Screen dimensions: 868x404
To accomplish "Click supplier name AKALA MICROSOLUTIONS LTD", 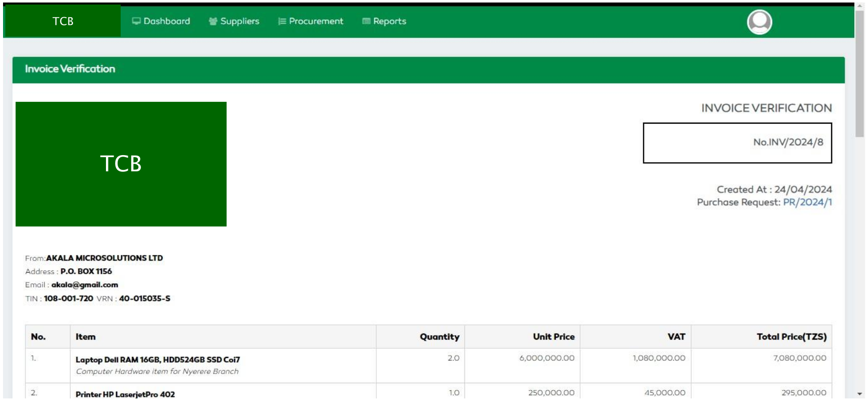I will pyautogui.click(x=104, y=258).
